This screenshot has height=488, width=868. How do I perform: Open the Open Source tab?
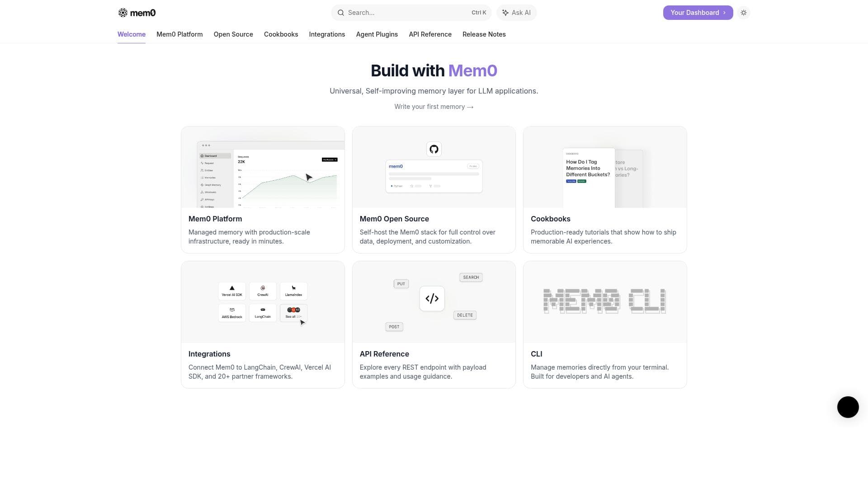[x=233, y=34]
